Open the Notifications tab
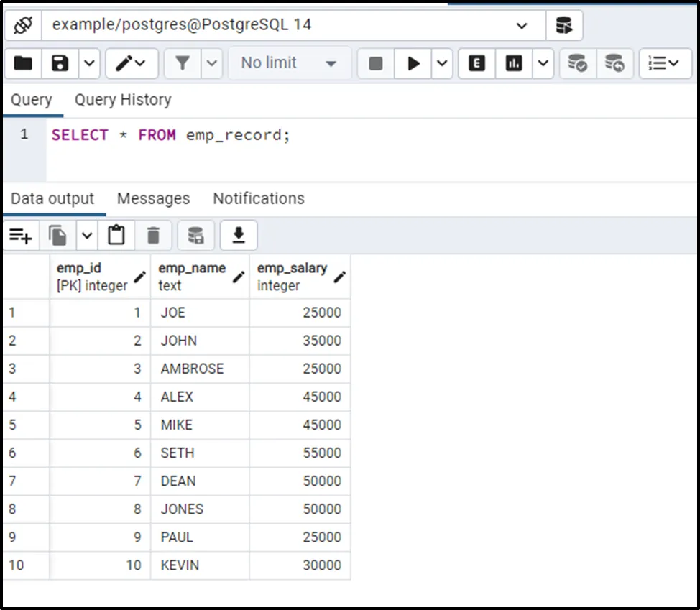Image resolution: width=700 pixels, height=610 pixels. pos(258,198)
